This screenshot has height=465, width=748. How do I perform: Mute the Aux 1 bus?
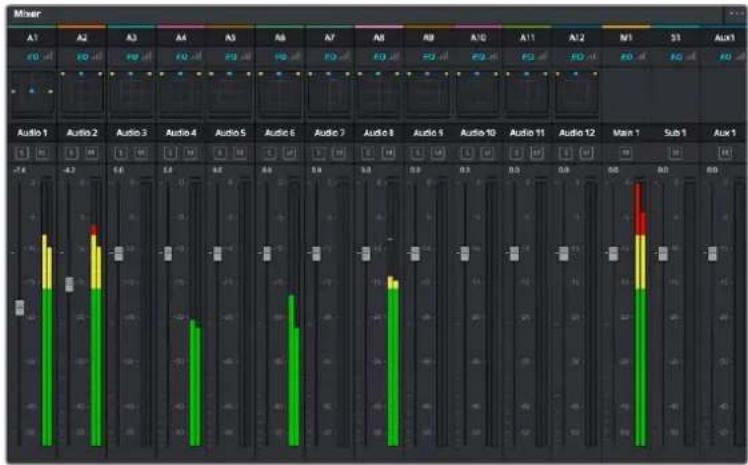(725, 153)
